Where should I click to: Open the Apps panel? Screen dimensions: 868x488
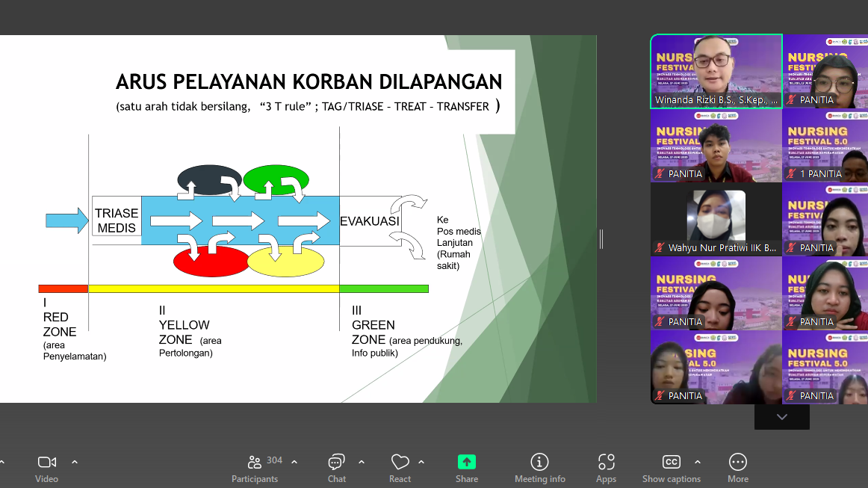(606, 469)
